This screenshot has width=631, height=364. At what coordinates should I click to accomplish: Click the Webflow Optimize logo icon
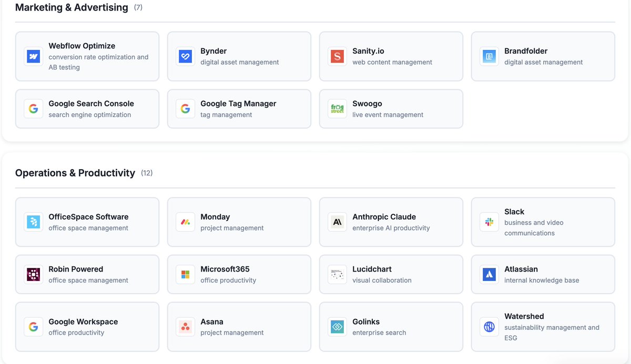point(34,56)
